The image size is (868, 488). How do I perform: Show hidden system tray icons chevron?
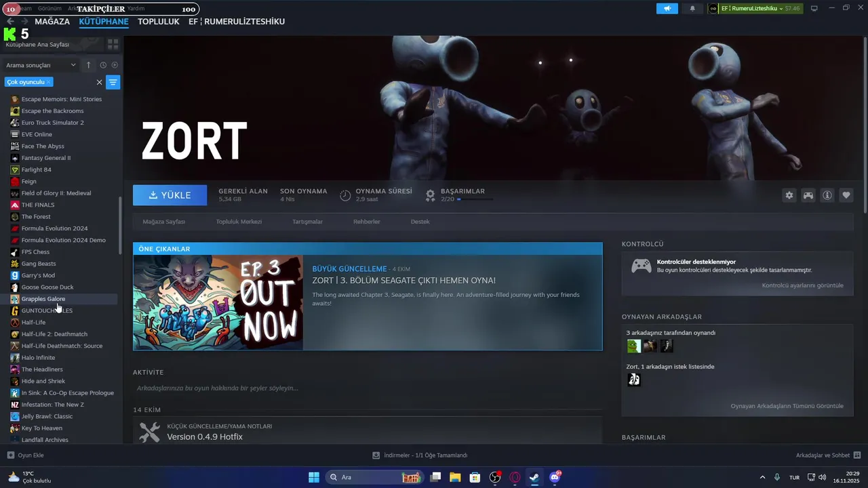[x=762, y=477]
